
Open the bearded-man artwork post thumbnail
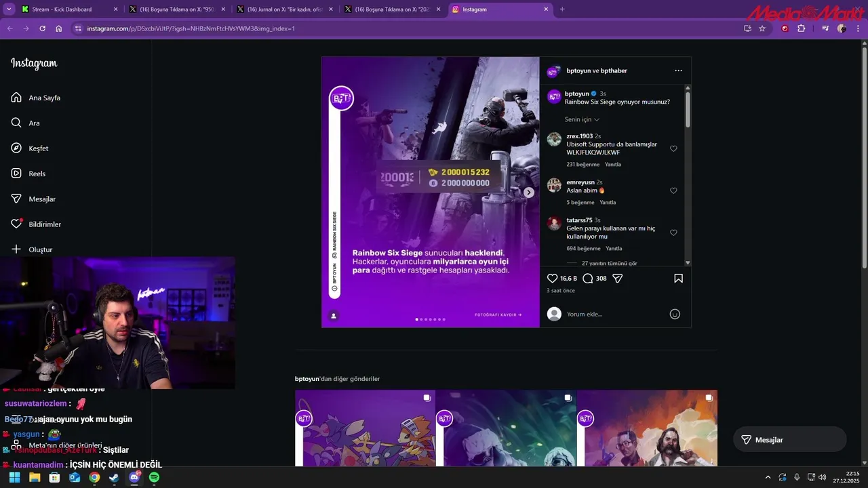pyautogui.click(x=647, y=428)
